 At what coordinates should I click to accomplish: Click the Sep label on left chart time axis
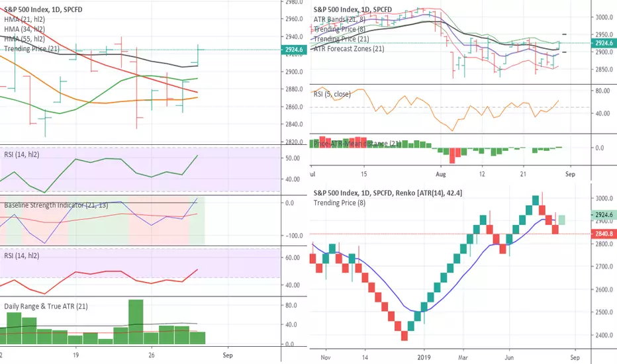pyautogui.click(x=228, y=355)
